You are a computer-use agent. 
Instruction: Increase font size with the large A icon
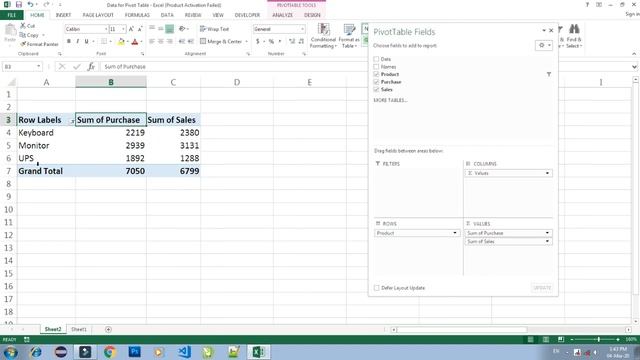coord(131,29)
